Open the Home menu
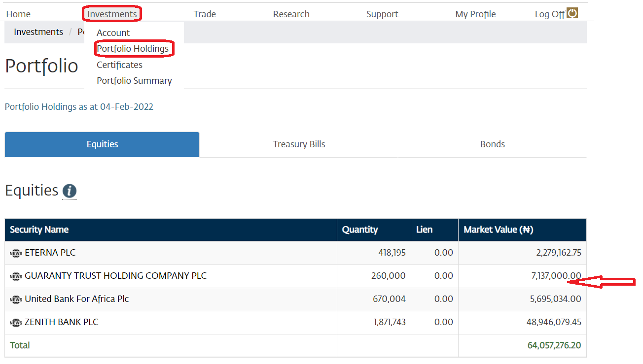 coord(18,14)
